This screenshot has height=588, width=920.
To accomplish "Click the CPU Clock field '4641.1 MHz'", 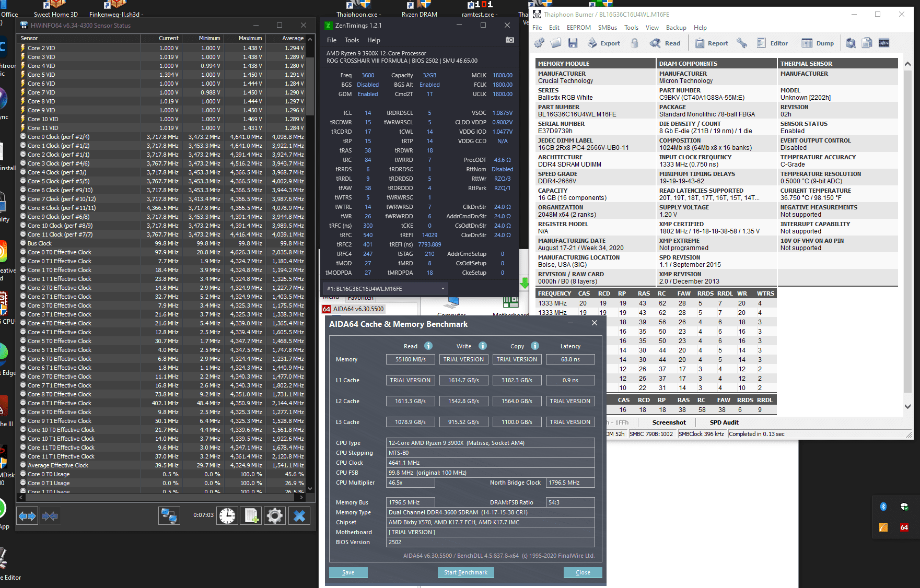I will (x=490, y=463).
